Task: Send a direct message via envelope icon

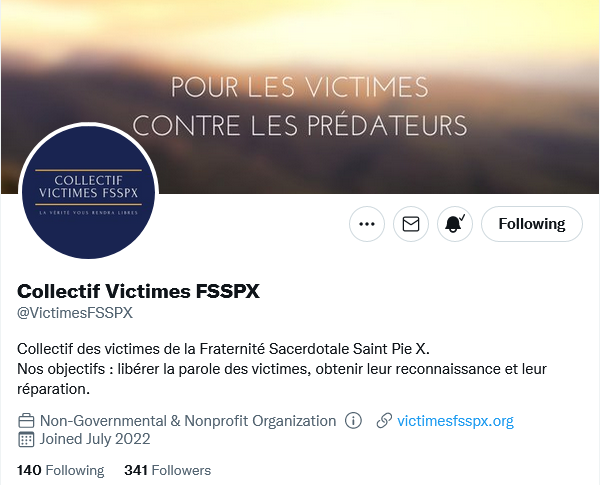Action: (x=411, y=224)
